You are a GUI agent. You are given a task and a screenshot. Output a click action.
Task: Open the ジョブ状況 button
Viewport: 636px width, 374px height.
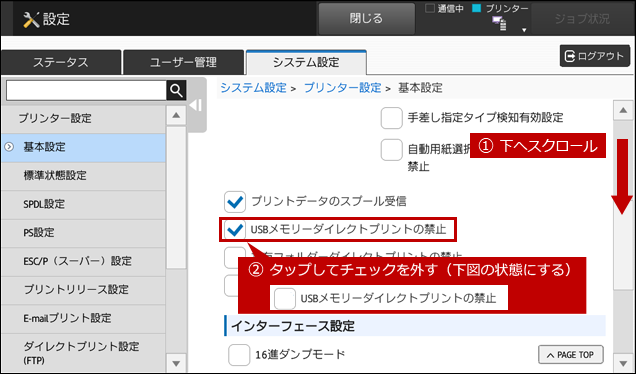[582, 19]
